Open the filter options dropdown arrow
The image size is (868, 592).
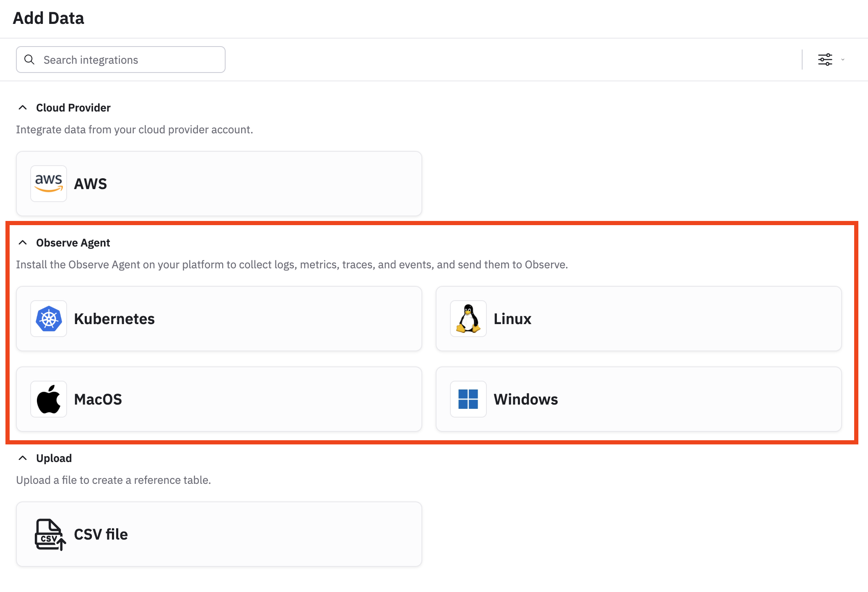842,60
